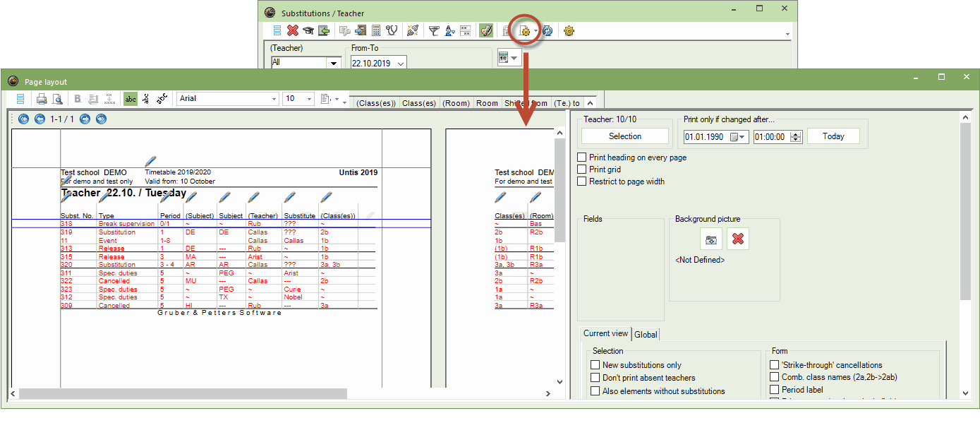Click the printer icon in Page layout toolbar
980x423 pixels.
point(42,99)
